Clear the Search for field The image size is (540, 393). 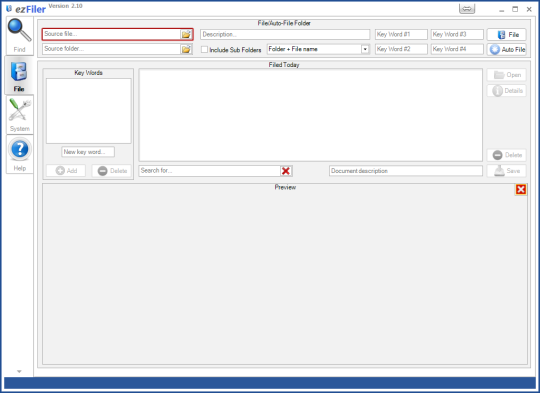coord(286,171)
